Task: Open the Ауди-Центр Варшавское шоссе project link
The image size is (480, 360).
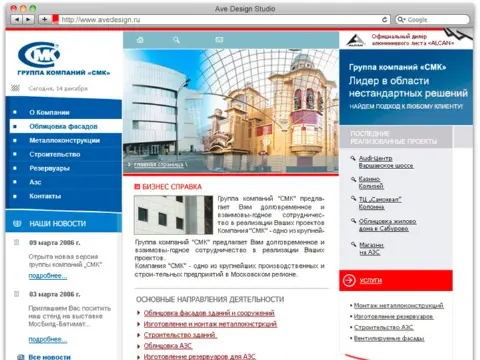Action: tap(386, 162)
